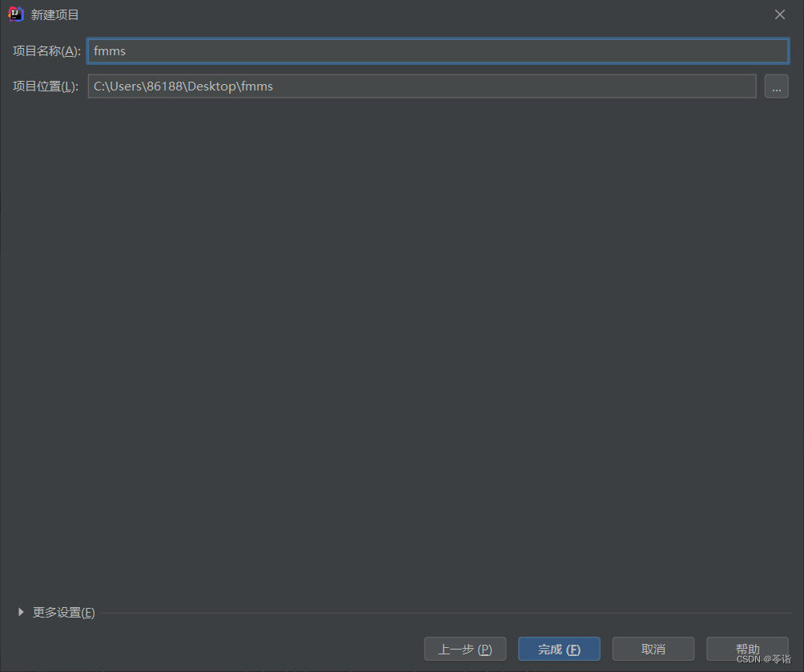Click the project location path field
Image resolution: width=804 pixels, height=672 pixels.
[x=422, y=87]
